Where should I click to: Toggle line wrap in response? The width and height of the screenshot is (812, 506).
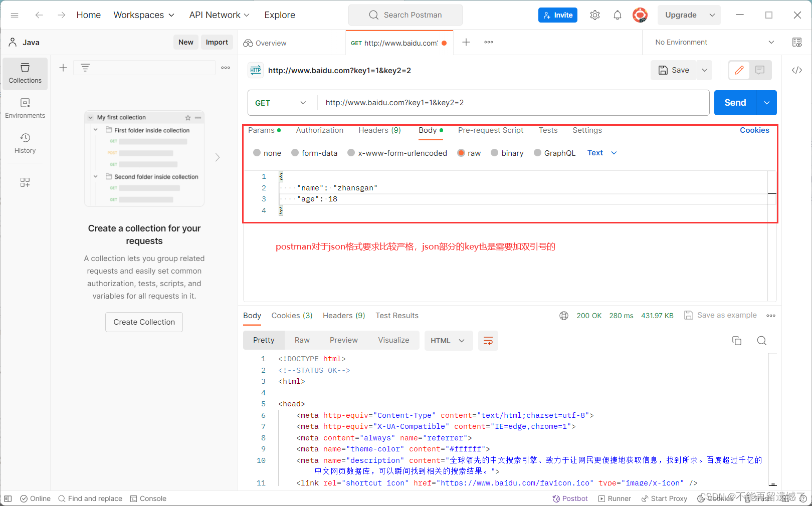[488, 341]
